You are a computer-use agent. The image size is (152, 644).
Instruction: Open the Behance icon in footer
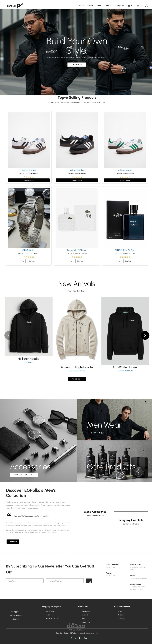tap(85, 638)
